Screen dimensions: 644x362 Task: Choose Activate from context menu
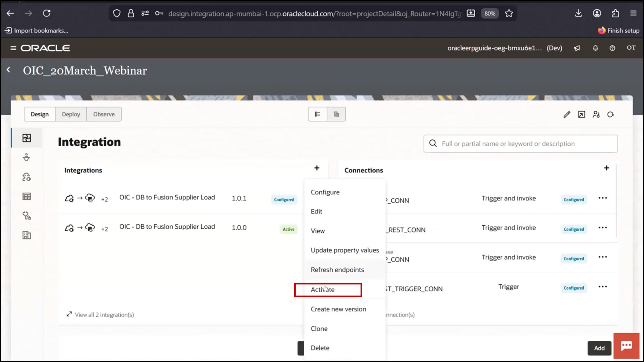pos(345,290)
